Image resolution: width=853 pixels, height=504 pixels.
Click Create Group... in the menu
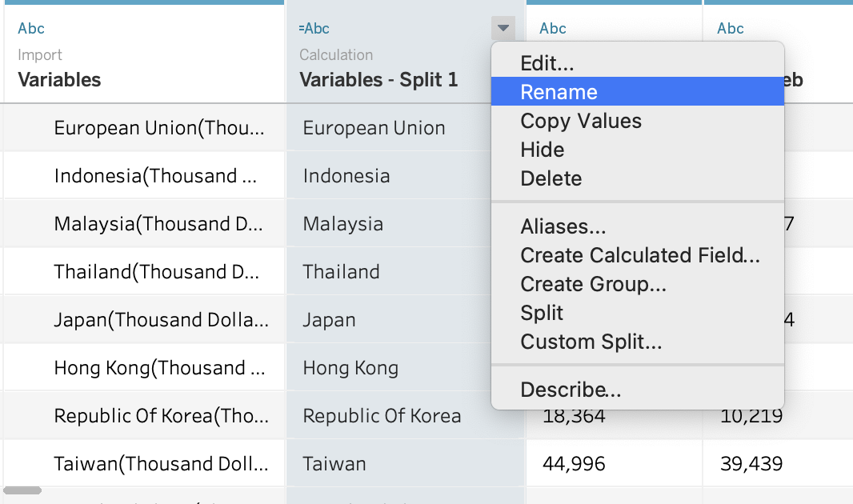[593, 284]
